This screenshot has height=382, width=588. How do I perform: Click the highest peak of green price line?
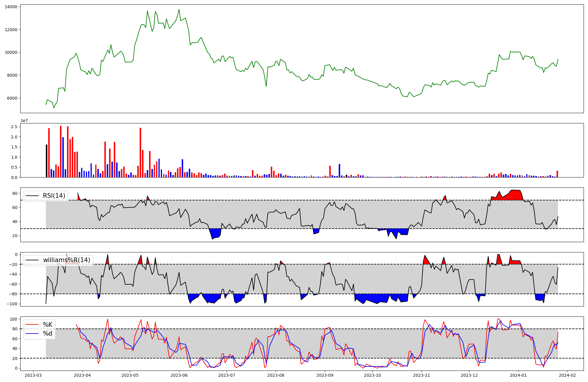pos(179,10)
